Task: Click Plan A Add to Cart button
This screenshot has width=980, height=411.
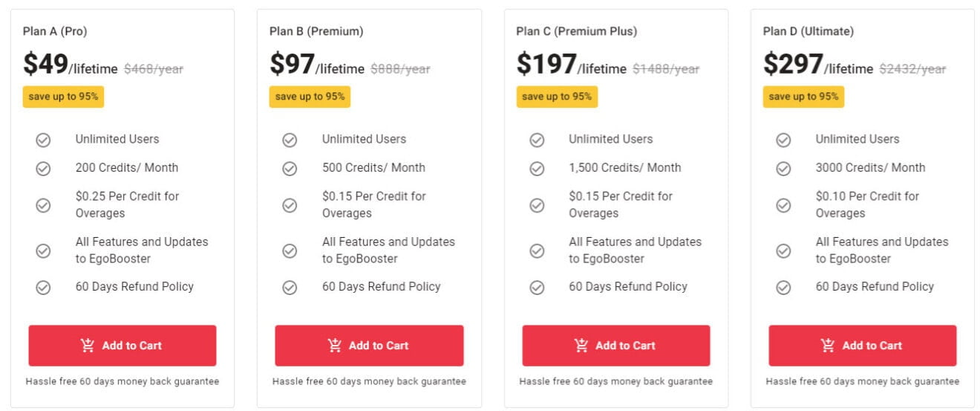Action: 122,346
